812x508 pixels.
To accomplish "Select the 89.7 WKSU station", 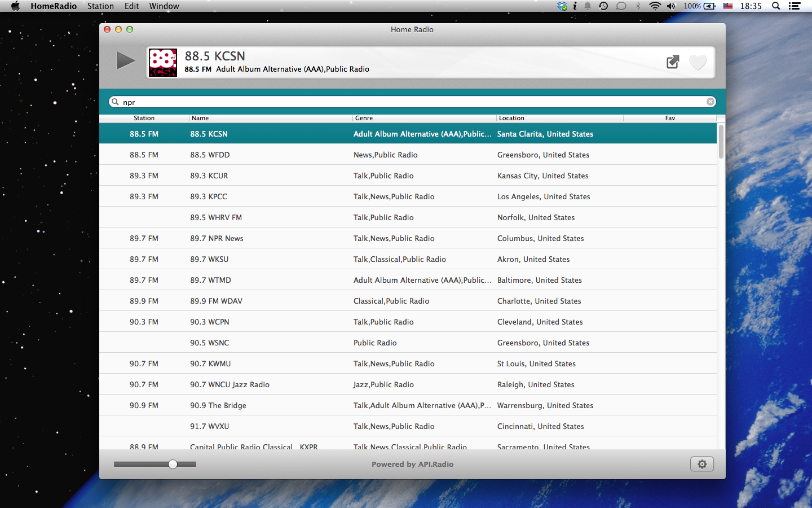I will click(408, 259).
